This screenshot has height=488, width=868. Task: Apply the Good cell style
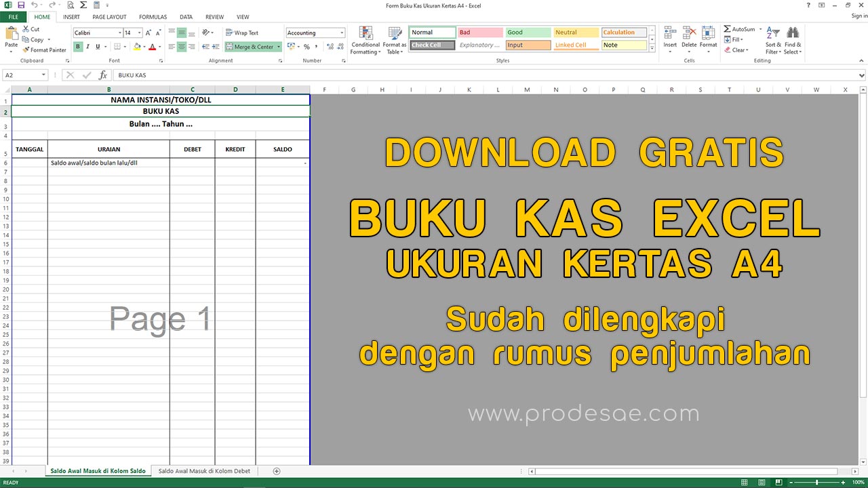[528, 33]
